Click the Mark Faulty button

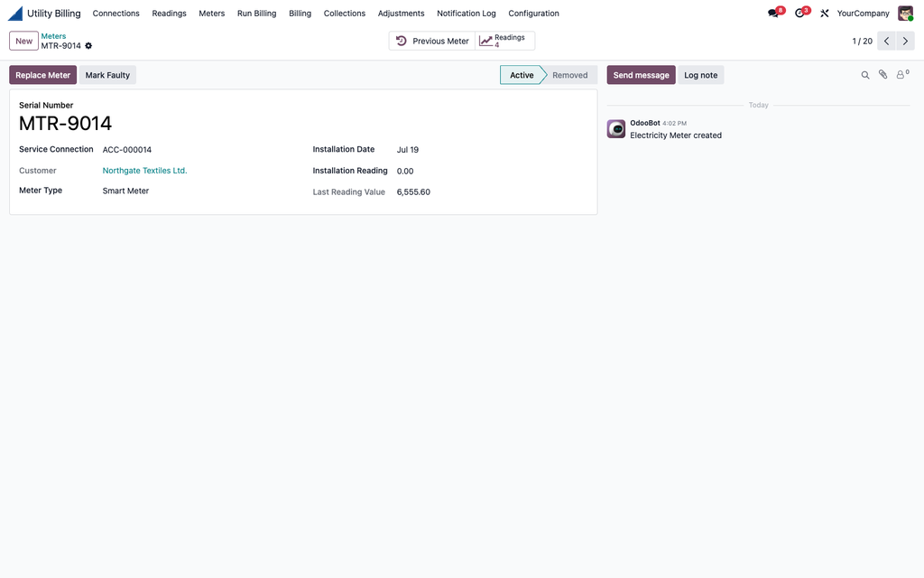[107, 75]
